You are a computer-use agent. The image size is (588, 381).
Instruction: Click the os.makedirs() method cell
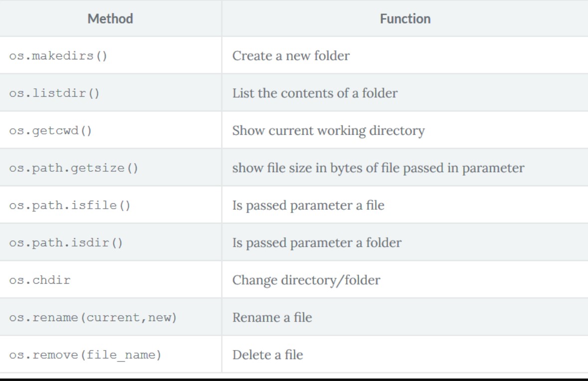58,55
